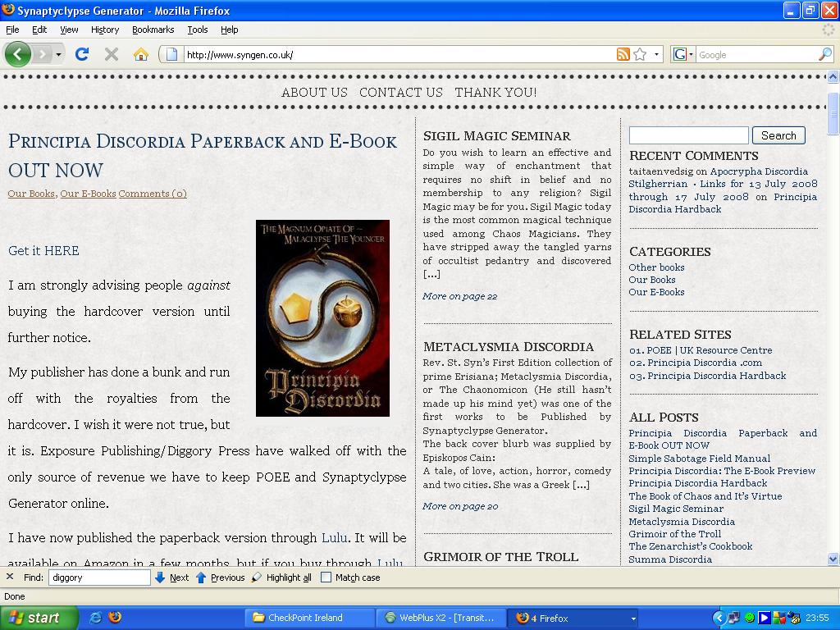Switch to WebPlus X2 taskbar window
Screen dimensions: 840x630
click(x=441, y=618)
